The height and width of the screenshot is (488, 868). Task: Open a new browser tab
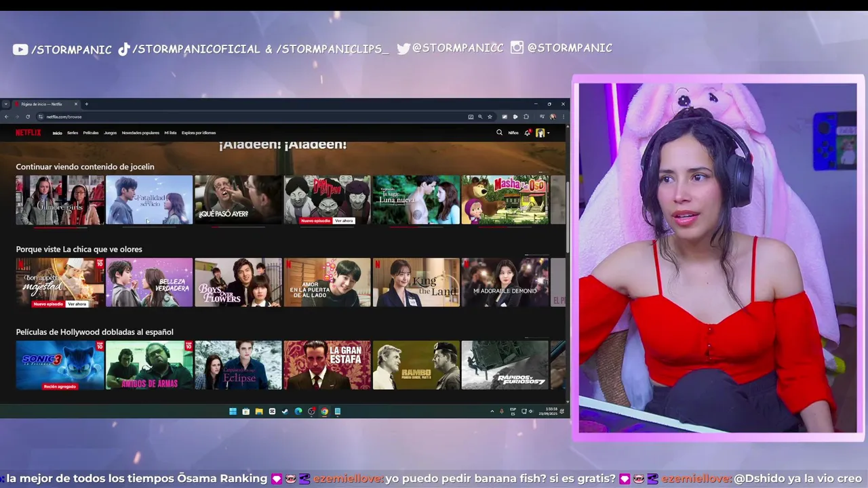click(x=86, y=104)
